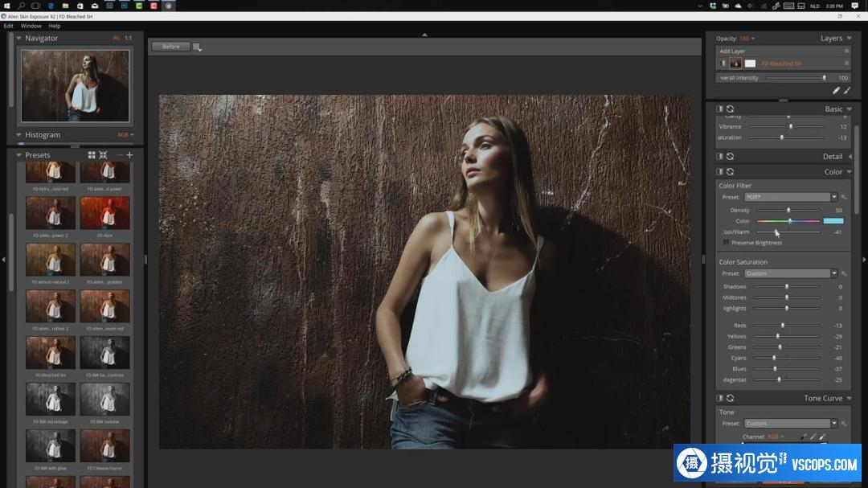
Task: Toggle the Detail panel effect on/off
Action: (x=719, y=157)
